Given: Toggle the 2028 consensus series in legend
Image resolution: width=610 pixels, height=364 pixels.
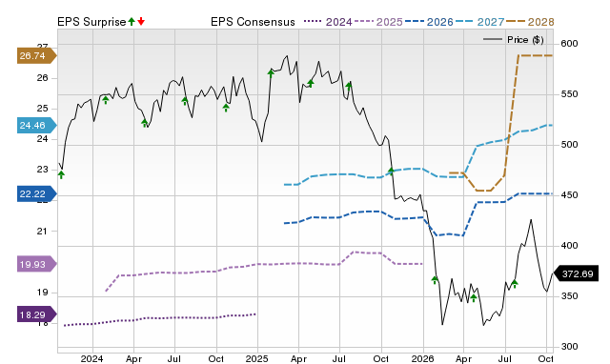Looking at the screenshot, I should (530, 22).
